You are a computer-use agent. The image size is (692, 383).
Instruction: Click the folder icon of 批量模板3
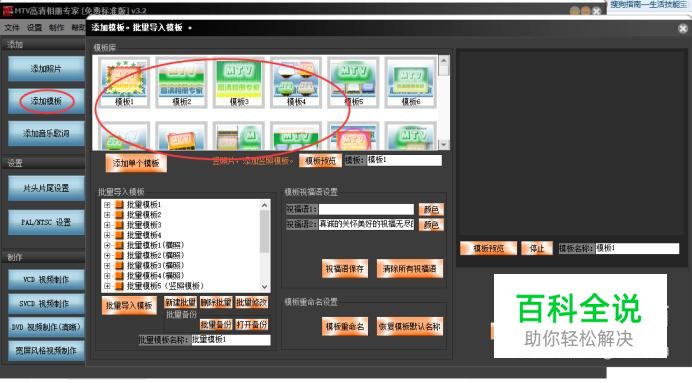(x=119, y=225)
